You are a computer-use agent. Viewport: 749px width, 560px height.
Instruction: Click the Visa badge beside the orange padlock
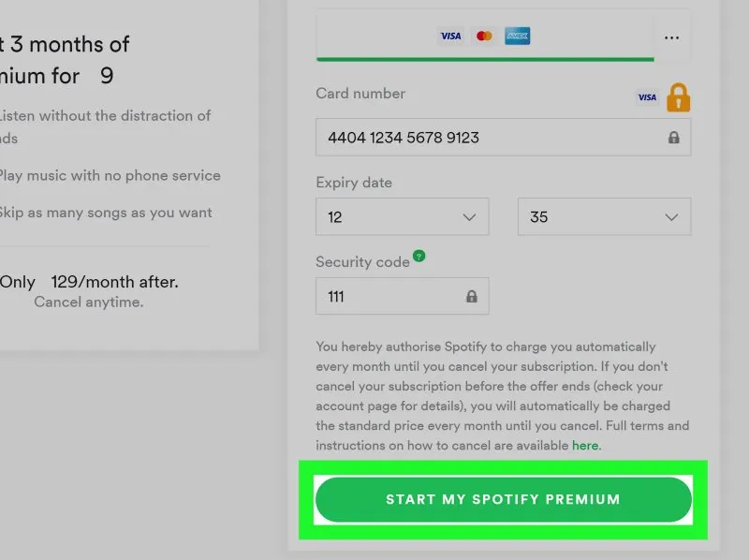coord(647,97)
